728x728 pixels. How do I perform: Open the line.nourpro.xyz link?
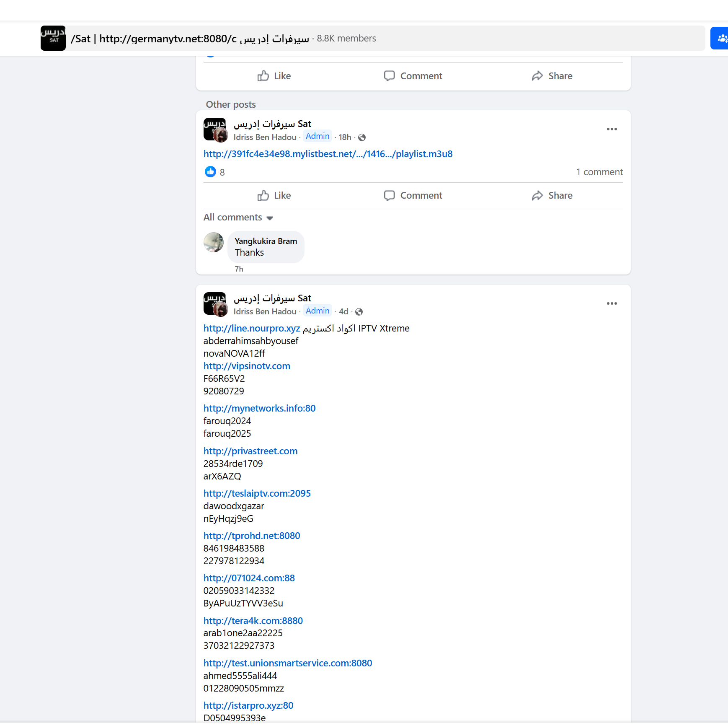point(252,328)
